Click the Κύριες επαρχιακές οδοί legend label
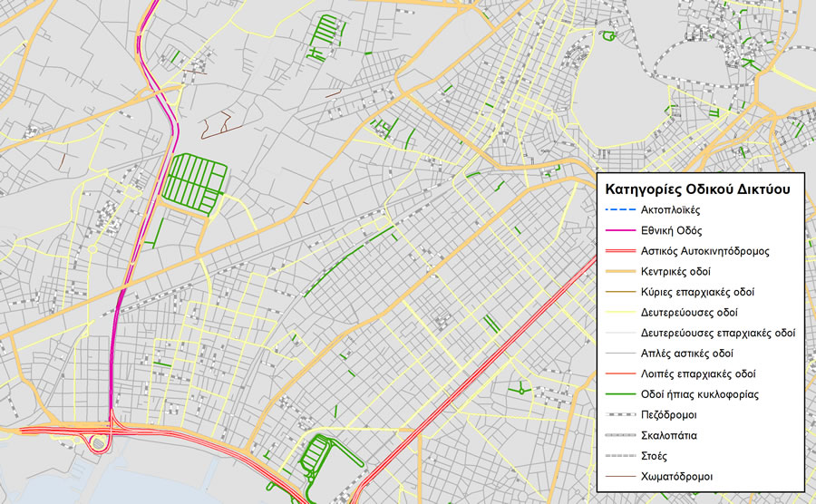816x504 pixels. (x=698, y=292)
